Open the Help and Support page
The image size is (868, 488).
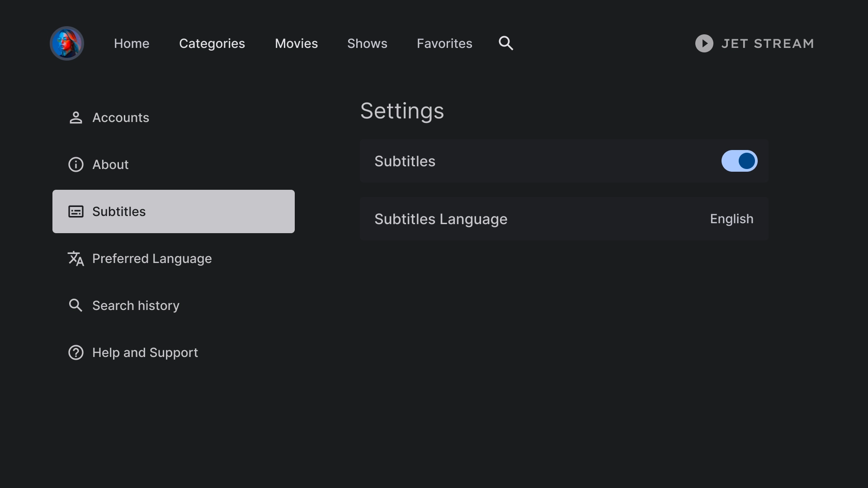(x=146, y=352)
